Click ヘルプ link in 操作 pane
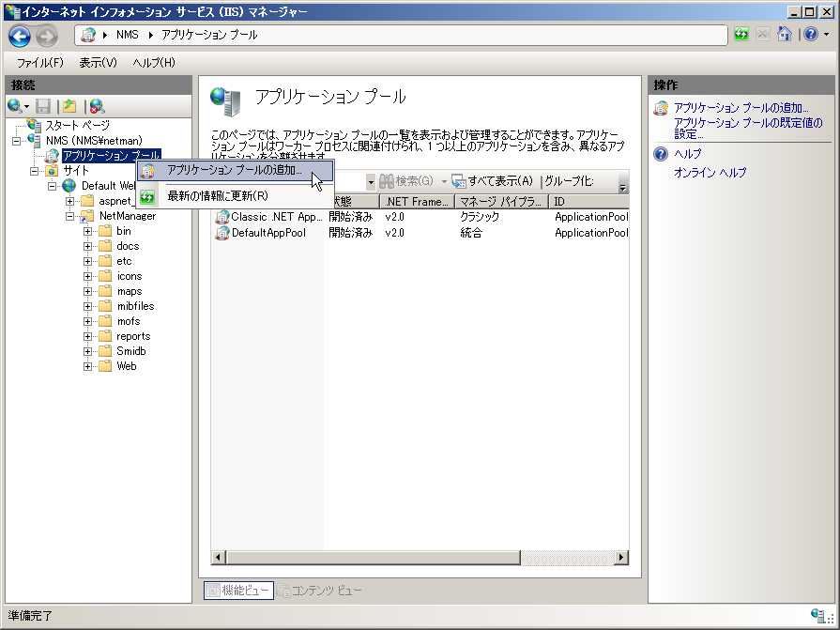 (687, 154)
